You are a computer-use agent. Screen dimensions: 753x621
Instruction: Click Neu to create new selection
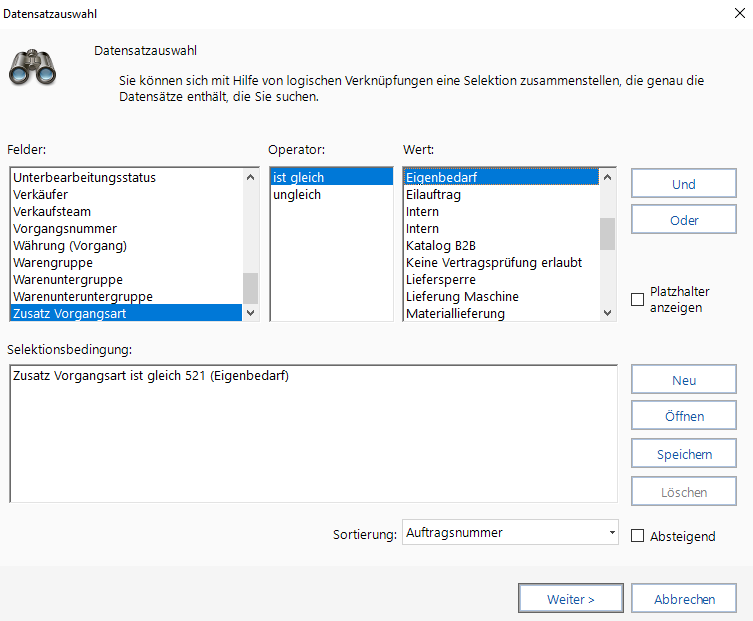point(684,381)
